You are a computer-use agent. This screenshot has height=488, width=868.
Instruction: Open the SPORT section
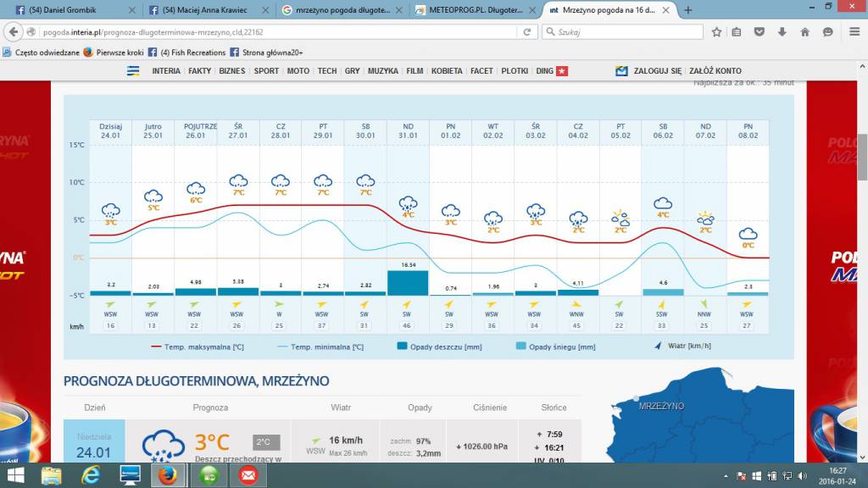coord(266,71)
